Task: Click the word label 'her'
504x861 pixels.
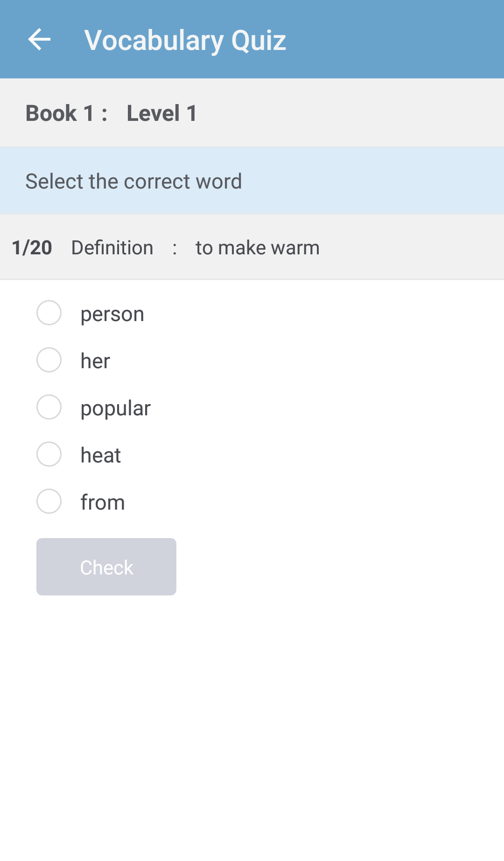Action: coord(95,361)
